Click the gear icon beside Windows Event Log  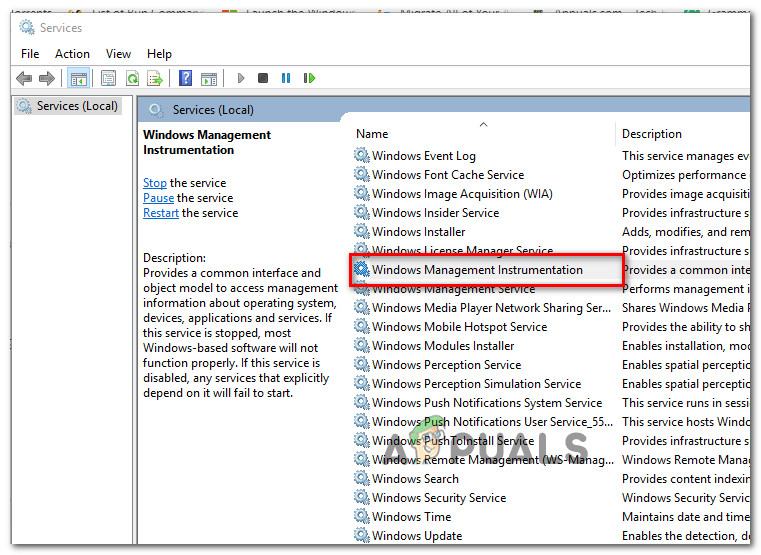(x=362, y=155)
